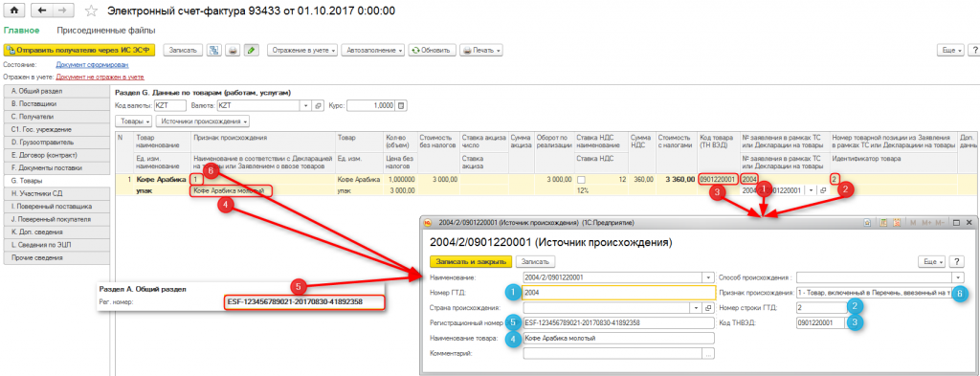Add document to favorites with star icon

tap(91, 11)
